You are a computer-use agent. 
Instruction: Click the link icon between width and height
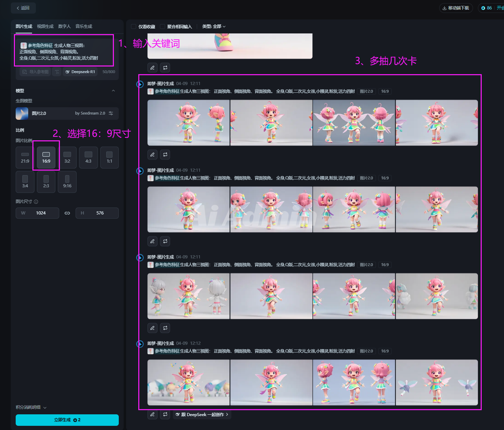point(67,213)
